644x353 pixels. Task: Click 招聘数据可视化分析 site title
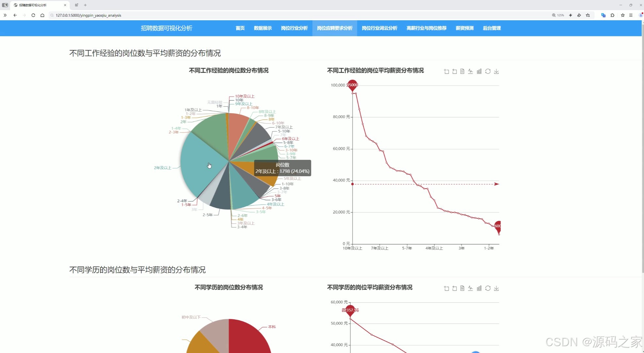[x=167, y=28]
